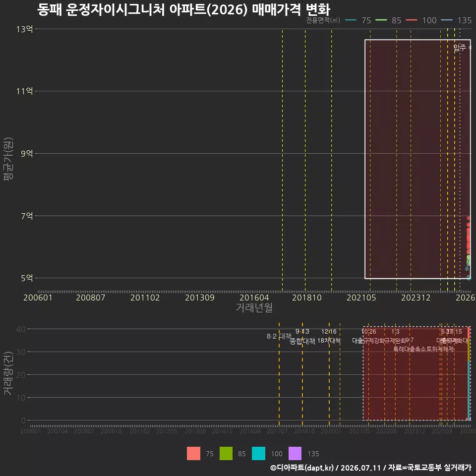Click the '40' volume axis label

tap(21, 329)
